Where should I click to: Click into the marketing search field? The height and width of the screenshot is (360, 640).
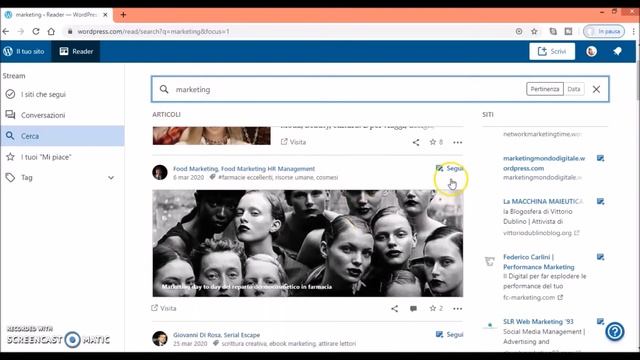347,89
